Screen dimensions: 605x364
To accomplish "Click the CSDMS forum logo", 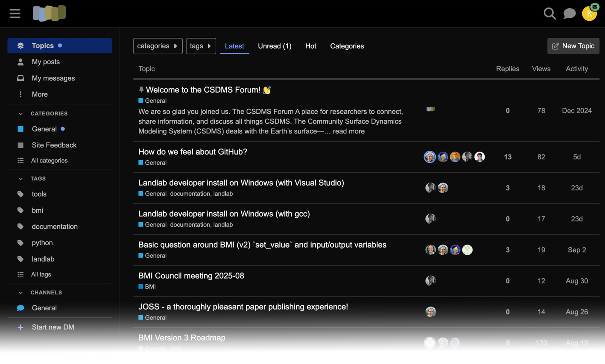I will (x=50, y=14).
